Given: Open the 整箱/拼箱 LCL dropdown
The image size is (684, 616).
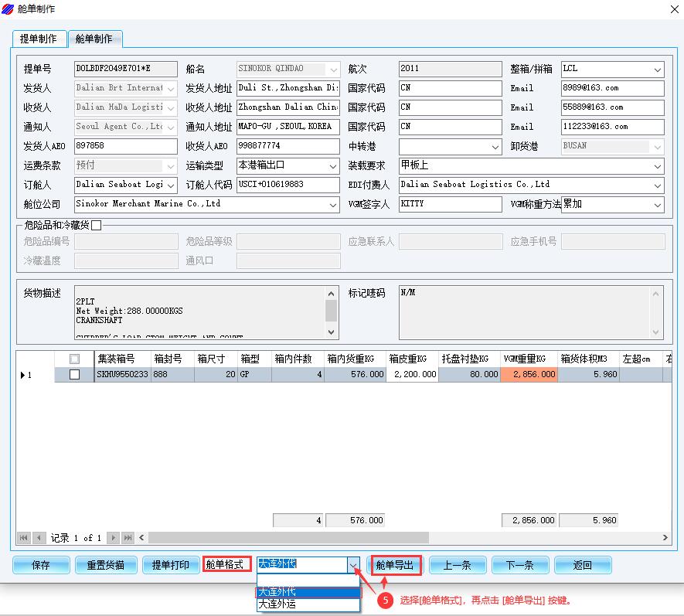Looking at the screenshot, I should point(658,70).
